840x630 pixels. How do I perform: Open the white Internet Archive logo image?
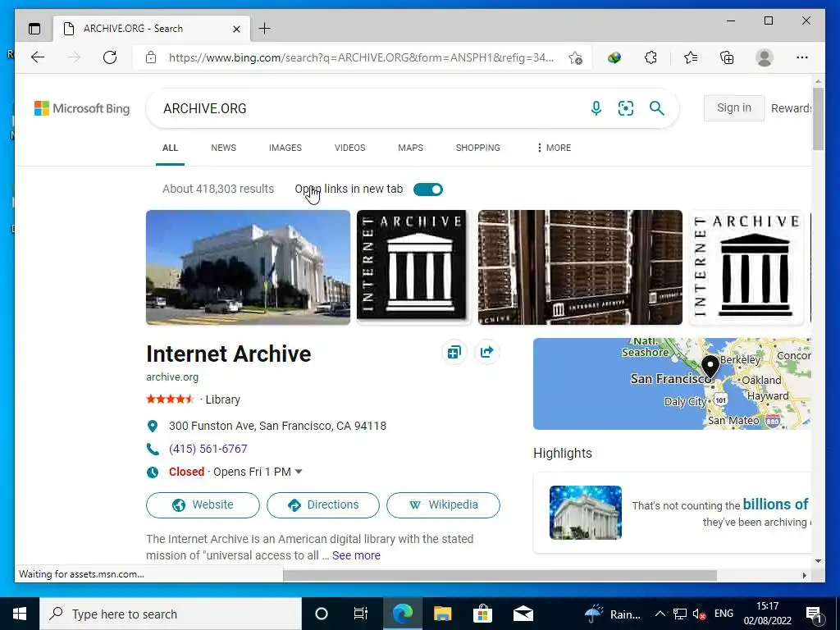[746, 267]
